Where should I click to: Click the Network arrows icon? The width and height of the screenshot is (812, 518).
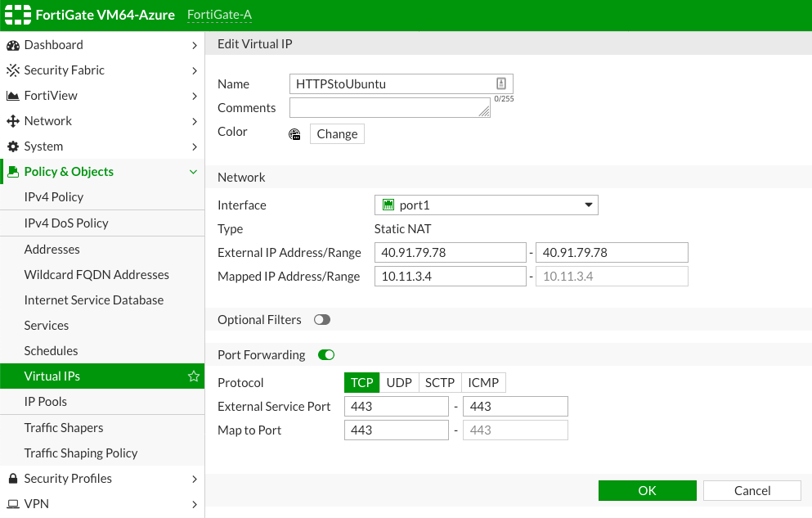[x=13, y=121]
